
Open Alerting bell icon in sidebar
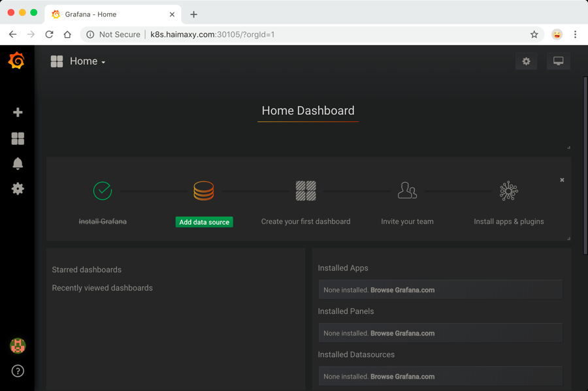[18, 164]
